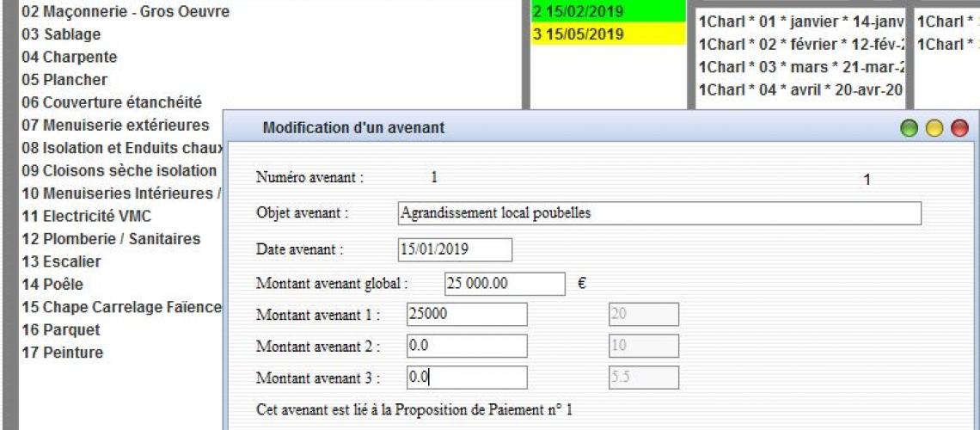980x430 pixels.
Task: Select row 1Charl * 04 * avril
Action: [x=802, y=89]
